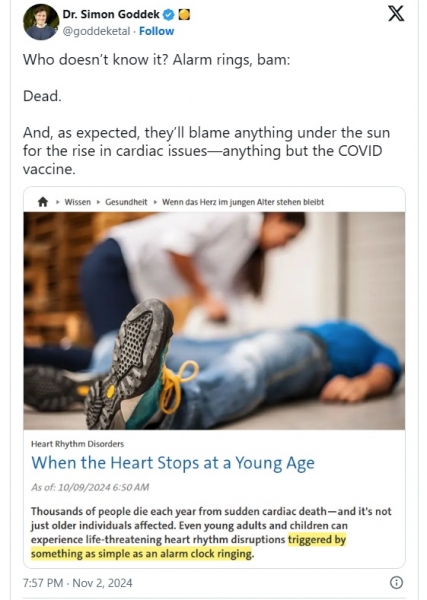Open the article photo of collapsed person
The image size is (427, 600).
click(214, 321)
